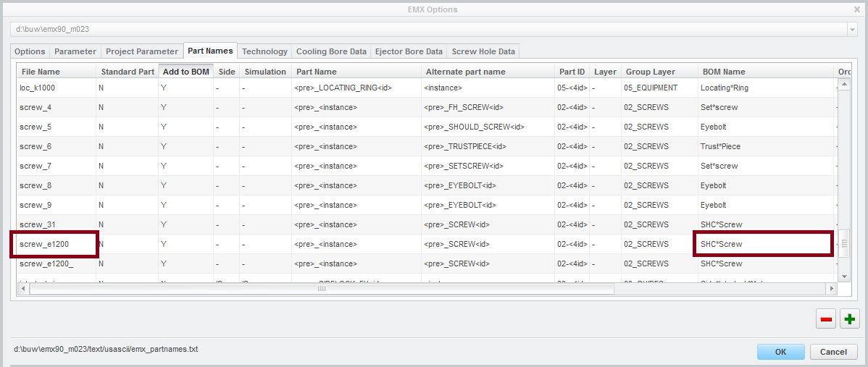Click the vertical scrollbar thumb
The height and width of the screenshot is (367, 868).
(x=844, y=244)
